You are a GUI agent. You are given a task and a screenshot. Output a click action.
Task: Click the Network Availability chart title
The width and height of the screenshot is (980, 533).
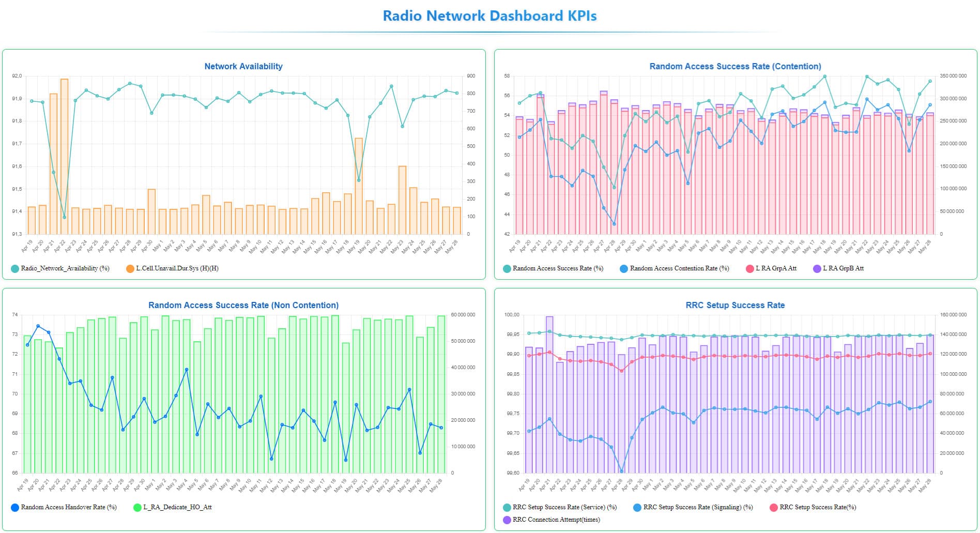coord(243,66)
